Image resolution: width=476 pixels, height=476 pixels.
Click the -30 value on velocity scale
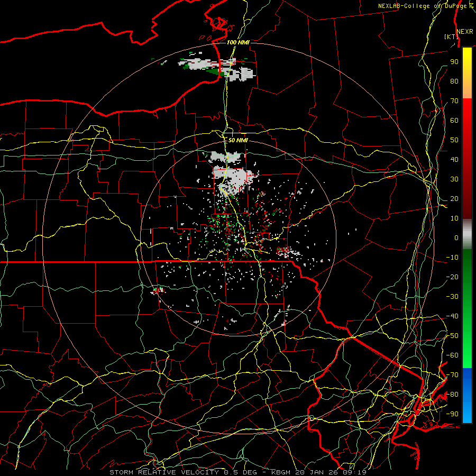[x=452, y=297]
